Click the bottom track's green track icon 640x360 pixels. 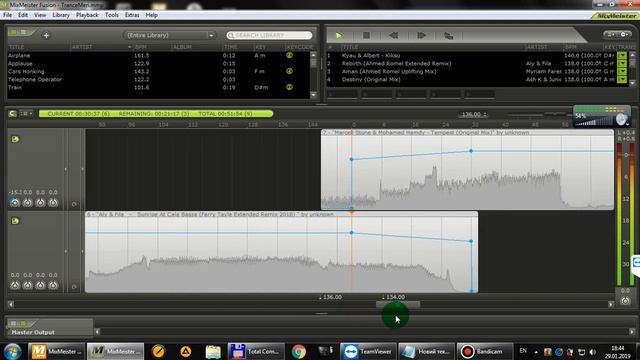pyautogui.click(x=15, y=221)
